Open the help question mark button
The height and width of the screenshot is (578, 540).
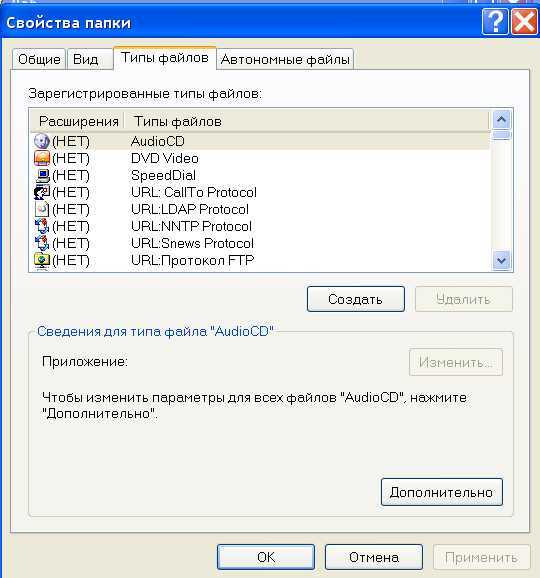(495, 22)
